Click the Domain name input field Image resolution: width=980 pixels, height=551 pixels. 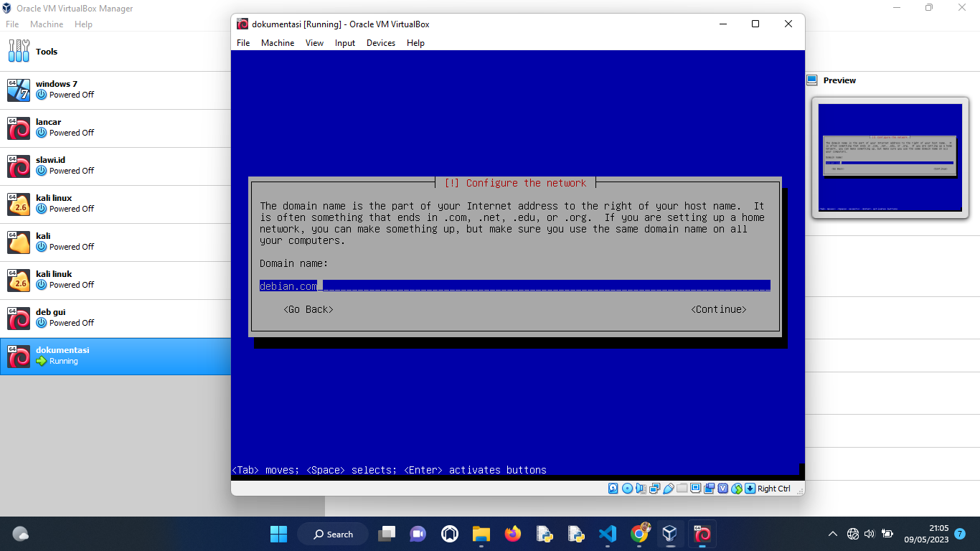[515, 286]
